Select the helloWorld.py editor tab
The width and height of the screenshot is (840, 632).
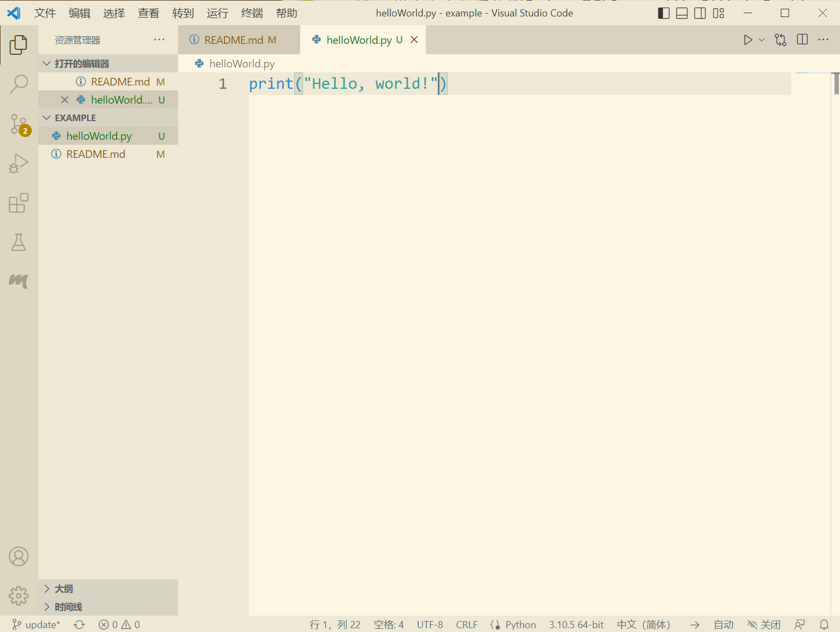363,40
